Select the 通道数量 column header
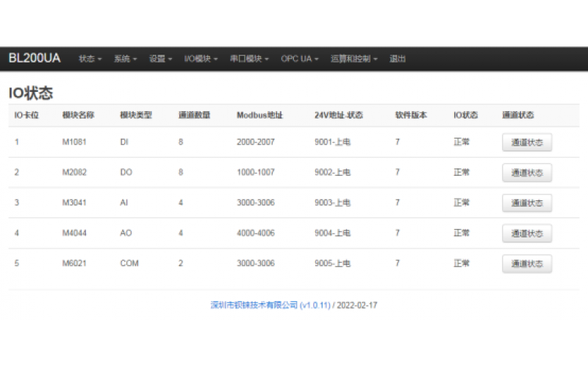588x368 pixels. [194, 116]
